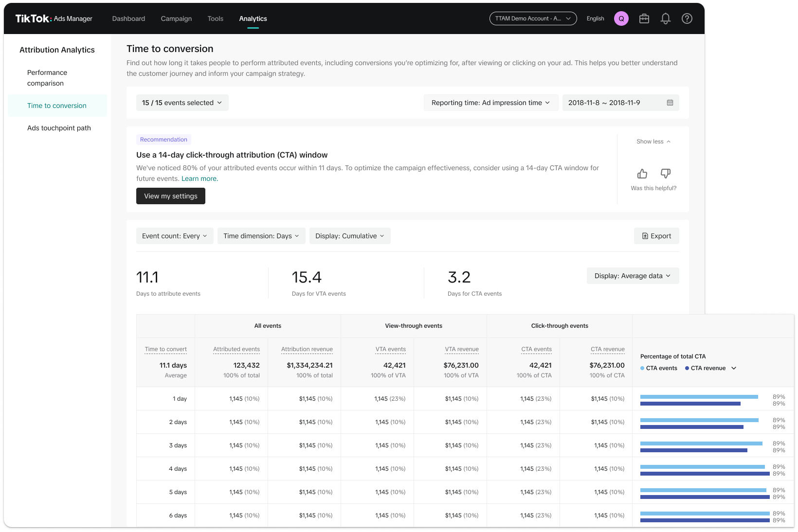Image resolution: width=798 pixels, height=532 pixels.
Task: Expand the 15 / 15 events selected dropdown
Action: (x=182, y=103)
